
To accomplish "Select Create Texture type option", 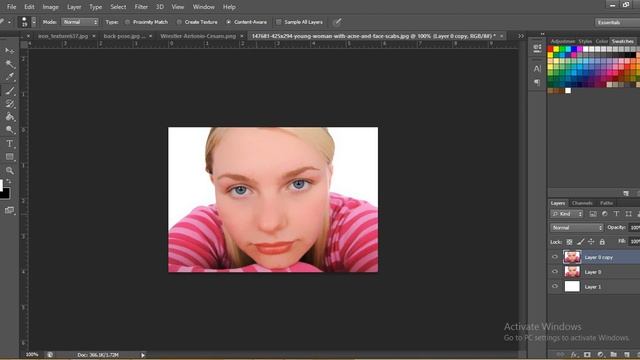I will point(197,22).
